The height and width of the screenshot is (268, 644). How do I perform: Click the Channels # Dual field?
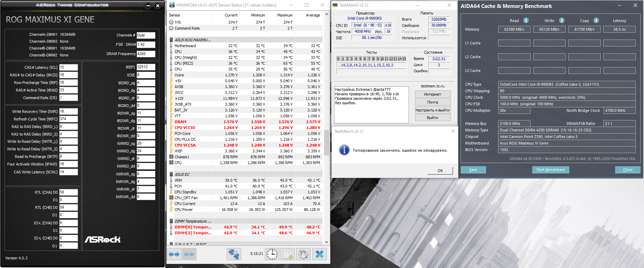click(146, 35)
